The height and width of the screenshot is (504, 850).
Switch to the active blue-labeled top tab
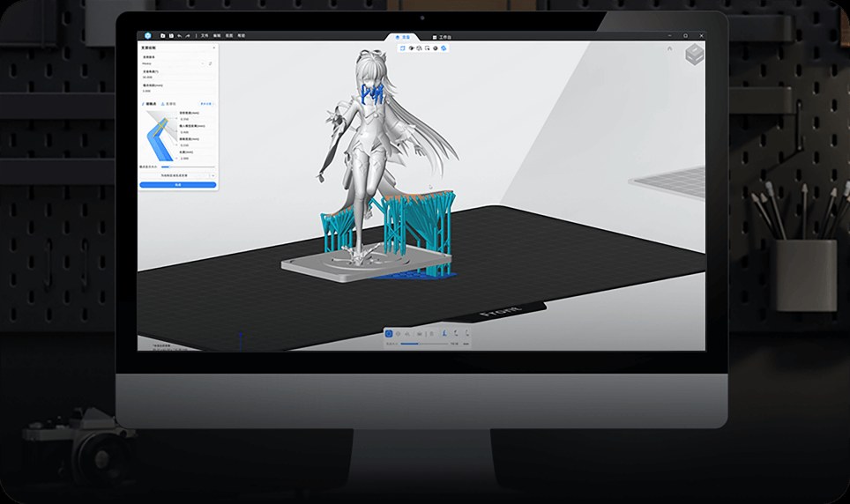point(403,37)
